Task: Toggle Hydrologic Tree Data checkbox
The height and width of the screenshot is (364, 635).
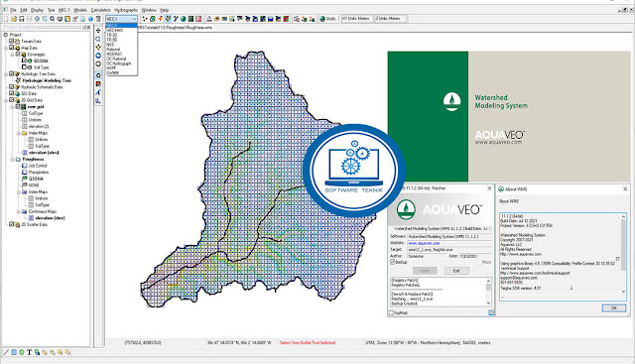Action: coord(12,74)
